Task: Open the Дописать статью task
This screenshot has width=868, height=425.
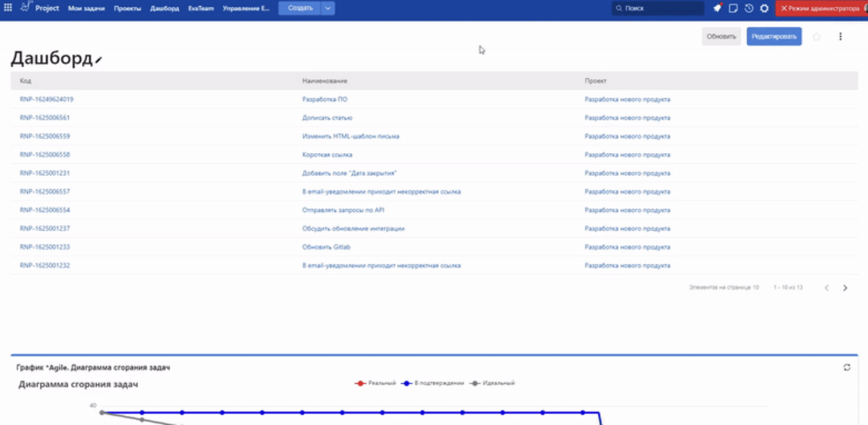Action: click(x=327, y=118)
